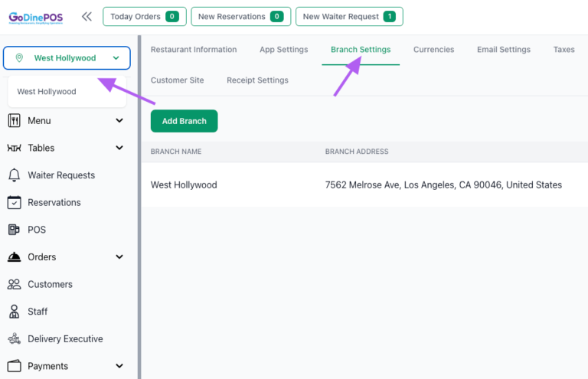588x379 pixels.
Task: Click the Delivery Executive scooter icon
Action: [15, 339]
